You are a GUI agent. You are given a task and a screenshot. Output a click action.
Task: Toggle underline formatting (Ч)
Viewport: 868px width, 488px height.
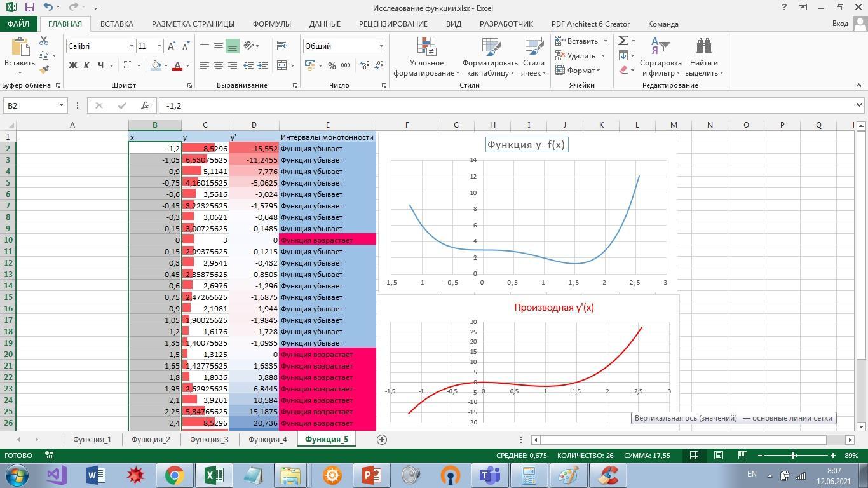[100, 65]
